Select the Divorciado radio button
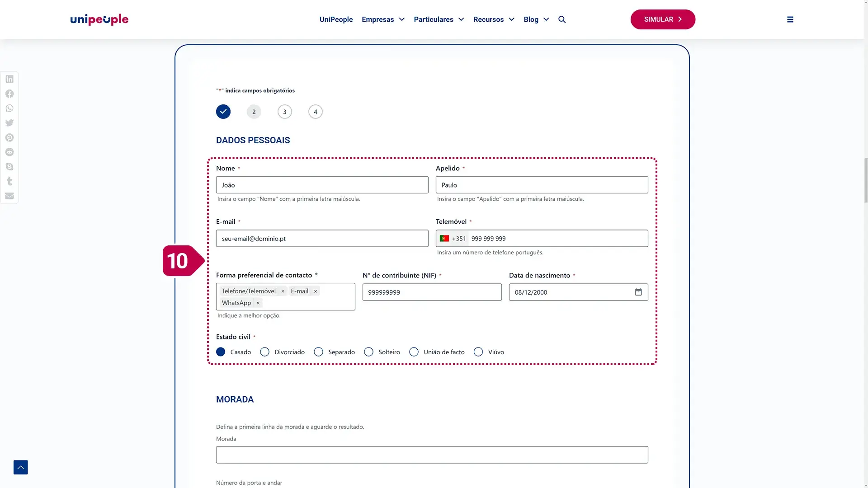Viewport: 868px width, 488px height. point(265,352)
